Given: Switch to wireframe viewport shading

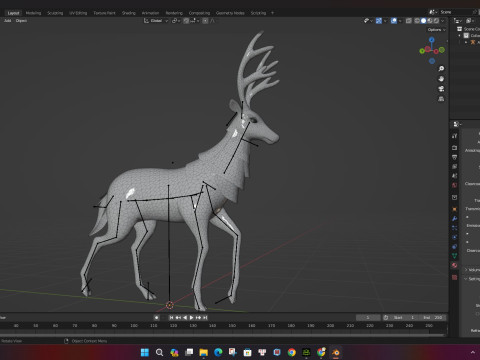Looking at the screenshot, I should pyautogui.click(x=417, y=21).
